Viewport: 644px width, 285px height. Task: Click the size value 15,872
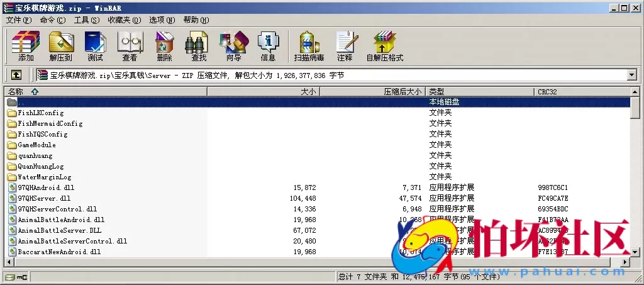coord(305,187)
